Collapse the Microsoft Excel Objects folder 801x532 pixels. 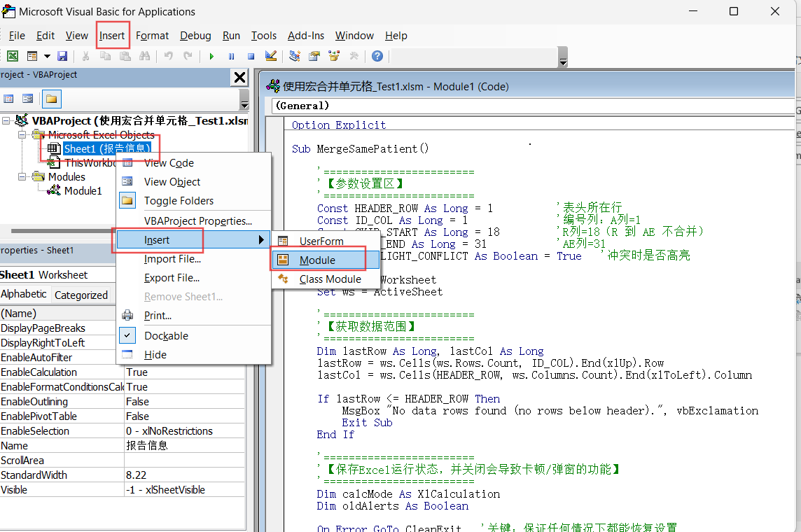[x=22, y=135]
